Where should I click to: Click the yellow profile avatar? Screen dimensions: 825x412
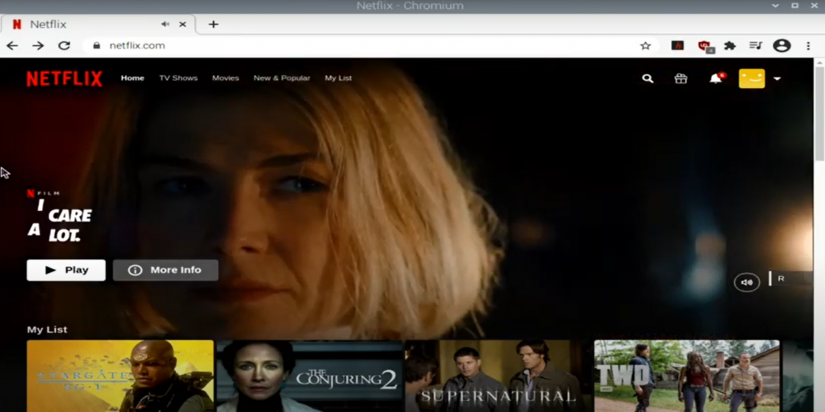pyautogui.click(x=751, y=78)
